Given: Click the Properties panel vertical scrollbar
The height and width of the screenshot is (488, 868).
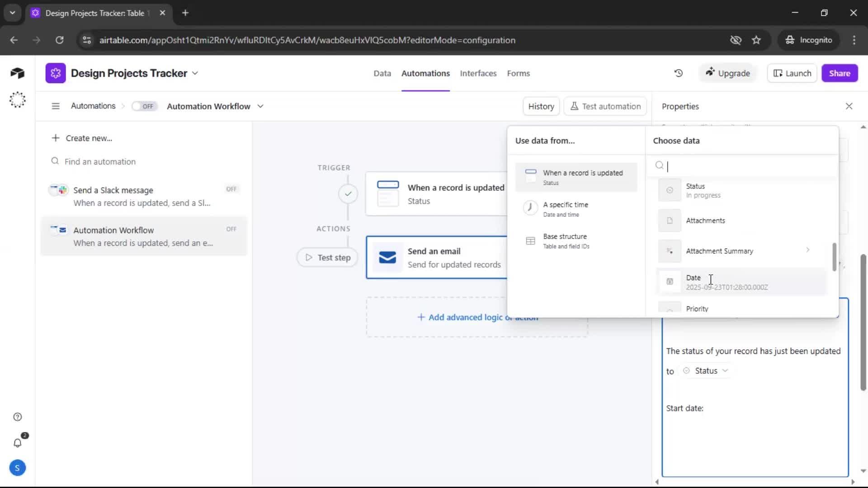Looking at the screenshot, I should click(x=863, y=322).
